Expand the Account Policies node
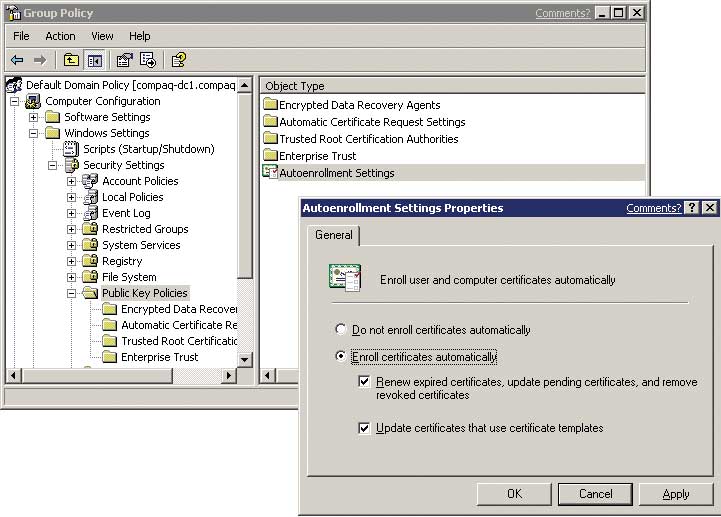 tap(72, 181)
